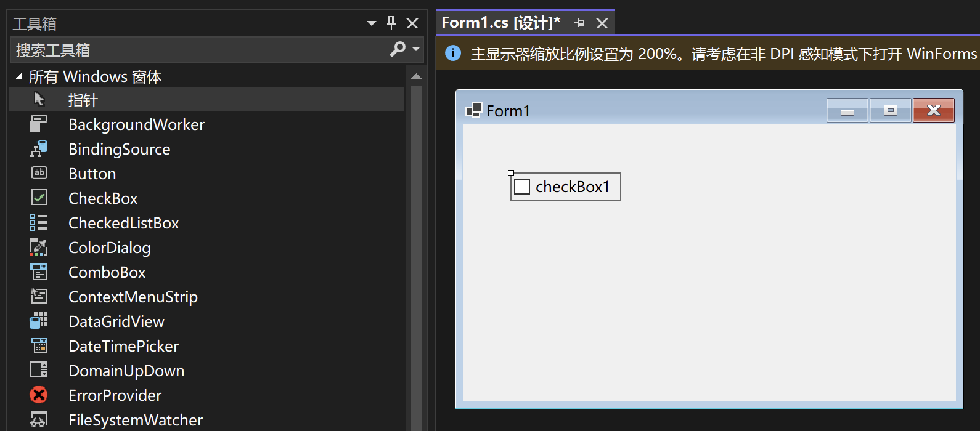The width and height of the screenshot is (980, 431).
Task: Pick the Button control icon
Action: (x=39, y=173)
